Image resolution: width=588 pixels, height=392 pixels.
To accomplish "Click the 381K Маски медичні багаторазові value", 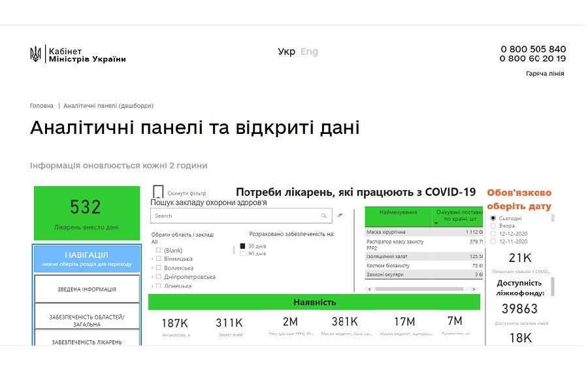I will [345, 321].
